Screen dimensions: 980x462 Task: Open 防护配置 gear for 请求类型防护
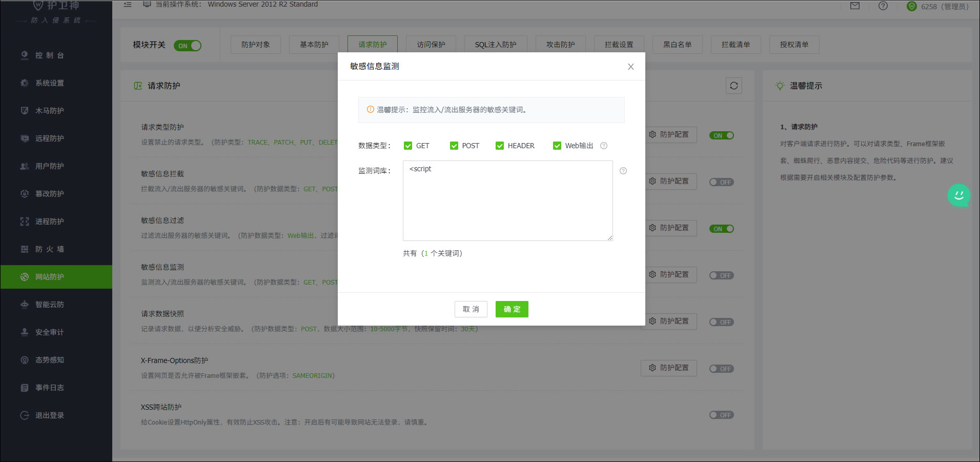[668, 134]
